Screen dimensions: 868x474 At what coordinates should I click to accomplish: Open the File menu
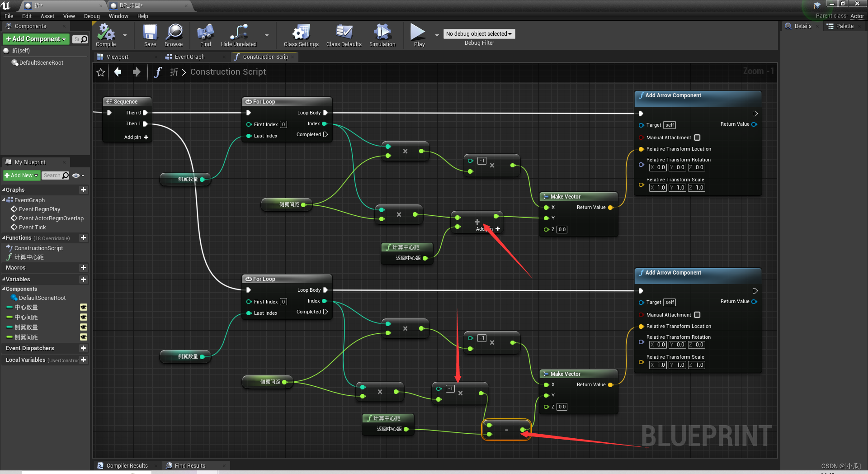point(9,16)
